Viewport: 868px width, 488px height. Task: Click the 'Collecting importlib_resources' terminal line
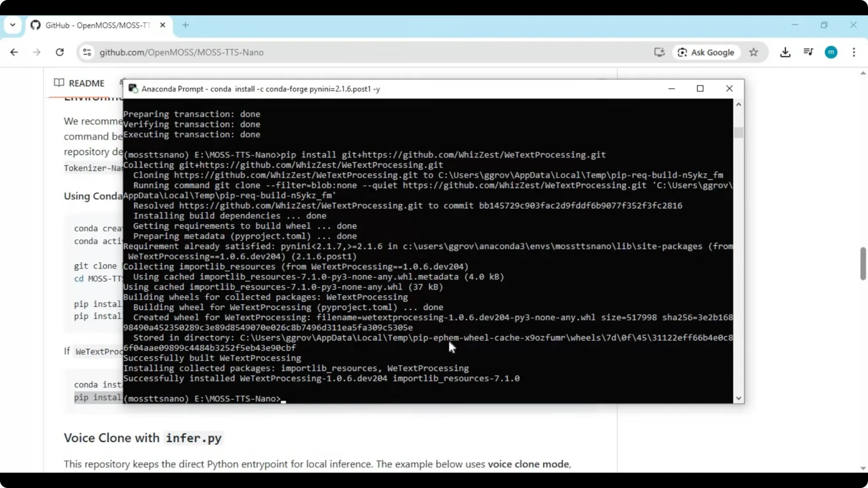pyautogui.click(x=296, y=267)
